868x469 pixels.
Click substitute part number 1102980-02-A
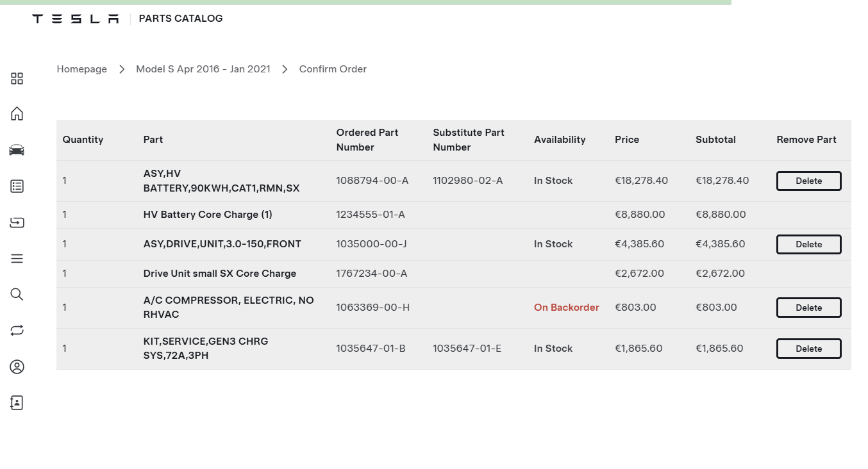tap(468, 181)
